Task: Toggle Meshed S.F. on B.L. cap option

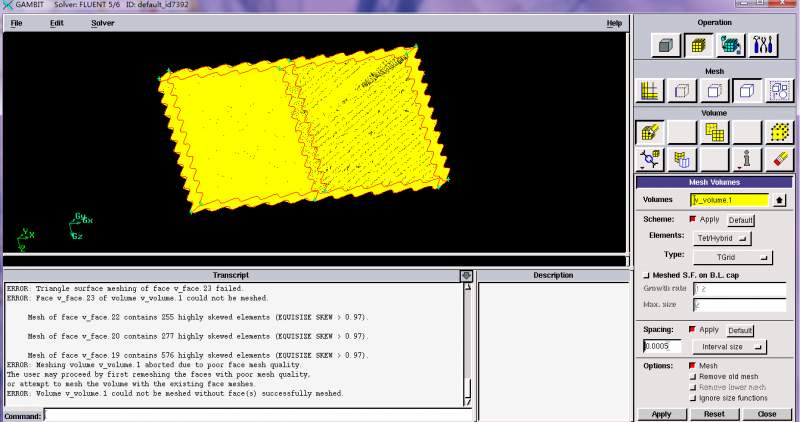Action: [646, 276]
